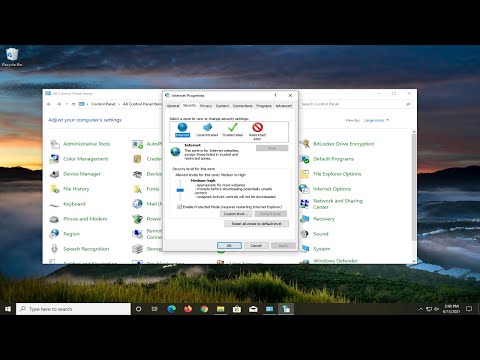Show hidden system tray icons
This screenshot has height=360, width=480.
coord(421,309)
